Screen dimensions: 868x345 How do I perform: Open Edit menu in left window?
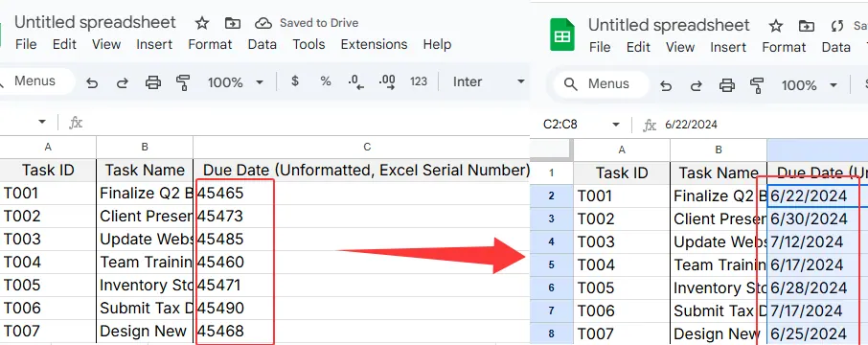tap(64, 44)
